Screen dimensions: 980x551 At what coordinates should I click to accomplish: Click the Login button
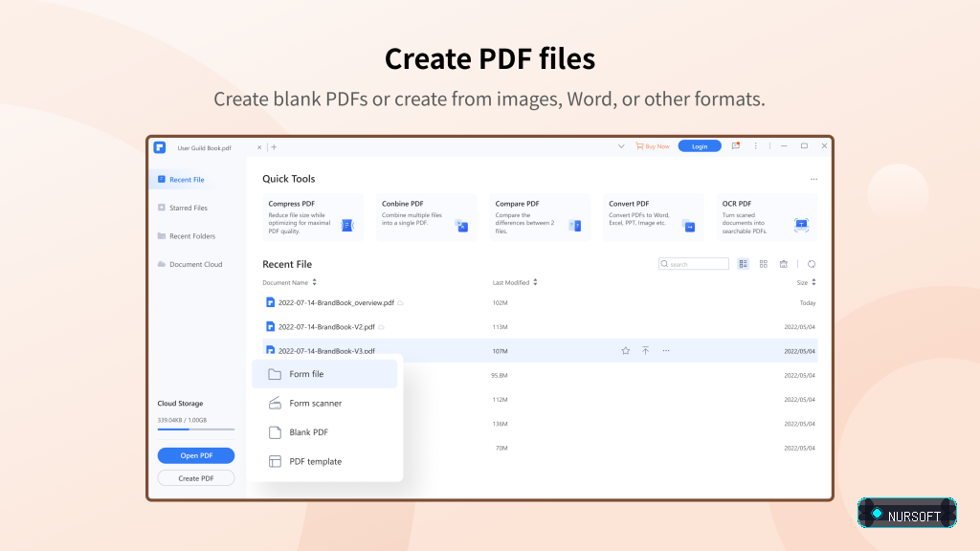tap(700, 146)
